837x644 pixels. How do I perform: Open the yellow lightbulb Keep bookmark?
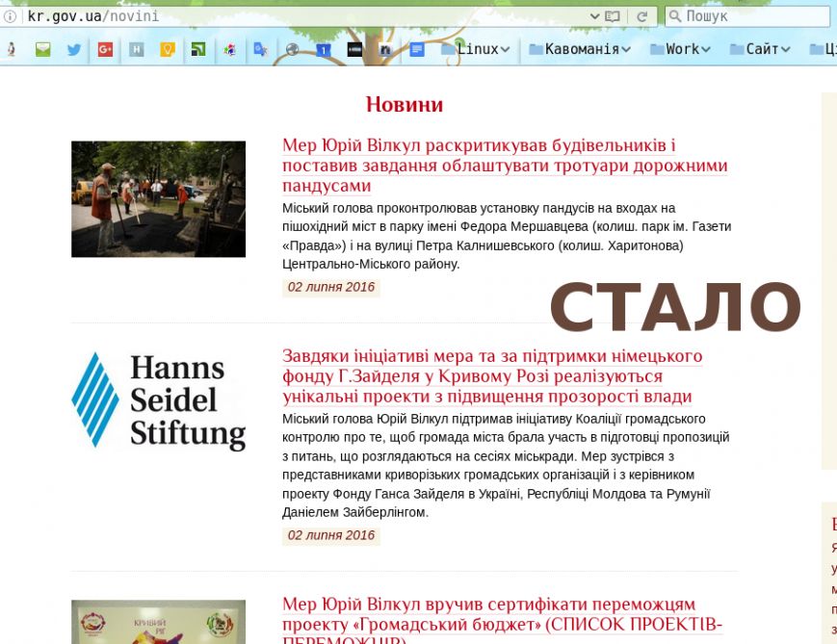[168, 50]
